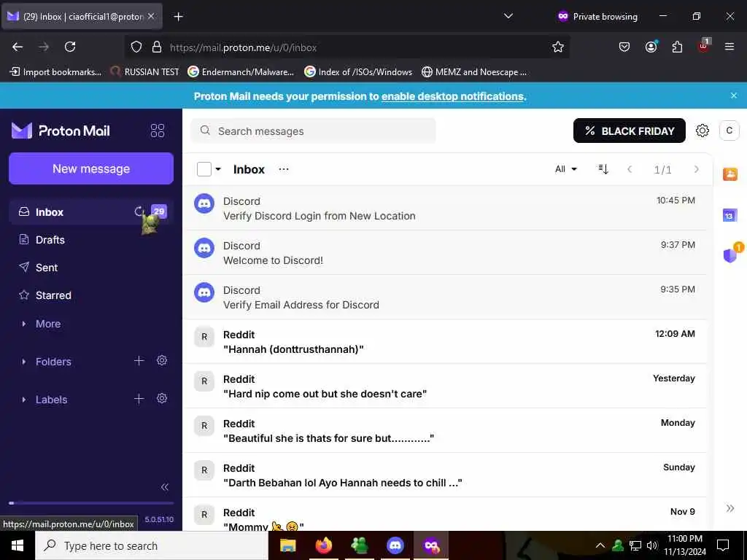747x560 pixels.
Task: Open Inbox more options ellipsis
Action: [284, 169]
